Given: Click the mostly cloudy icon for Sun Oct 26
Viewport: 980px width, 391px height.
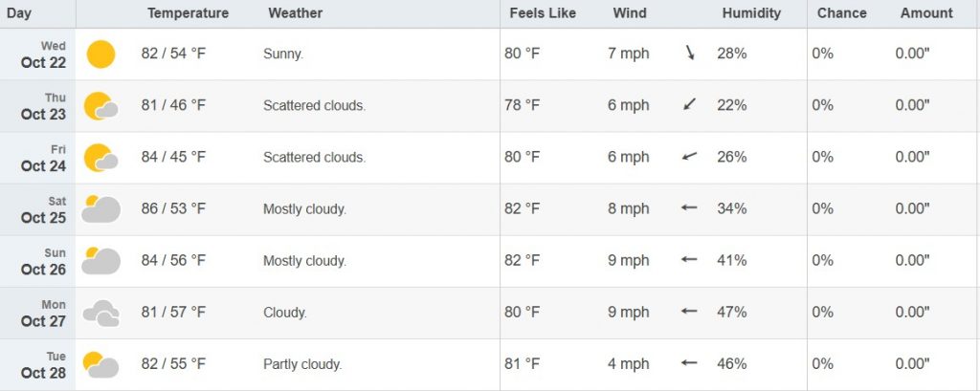Looking at the screenshot, I should (100, 260).
